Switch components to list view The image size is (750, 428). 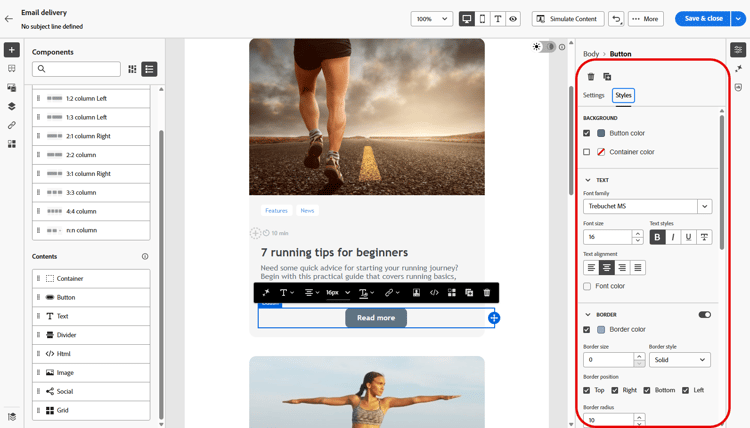point(149,69)
